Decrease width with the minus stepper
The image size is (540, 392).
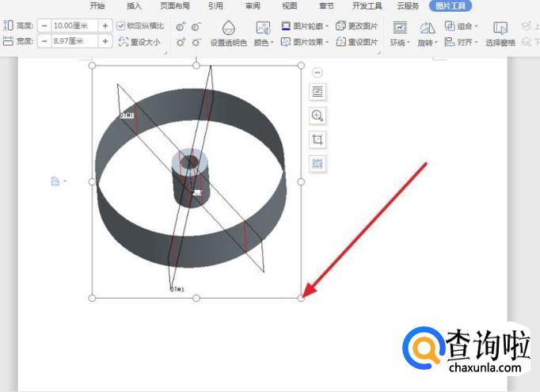click(45, 41)
